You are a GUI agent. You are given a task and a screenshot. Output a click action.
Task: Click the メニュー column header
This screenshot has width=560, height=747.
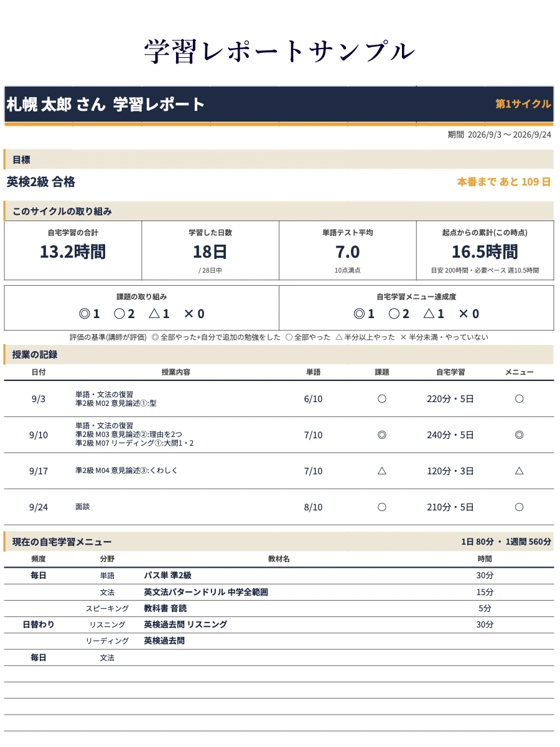519,372
